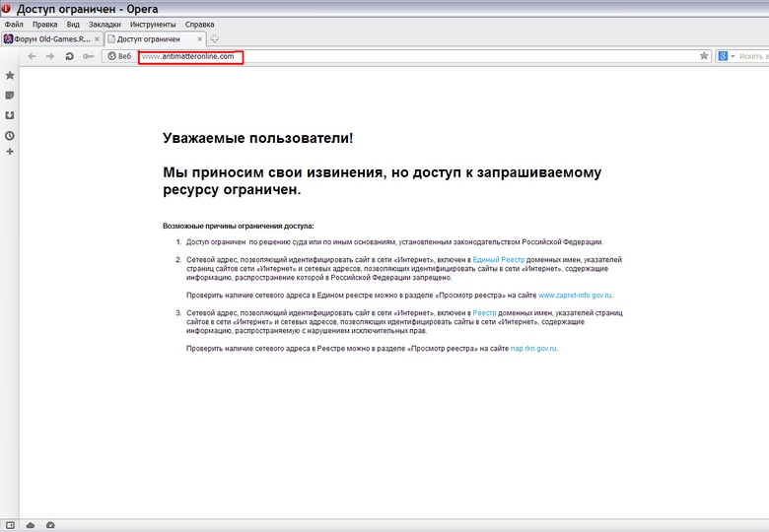The width and height of the screenshot is (769, 532).
Task: Click the search field labeled Искать
Action: coord(753,56)
